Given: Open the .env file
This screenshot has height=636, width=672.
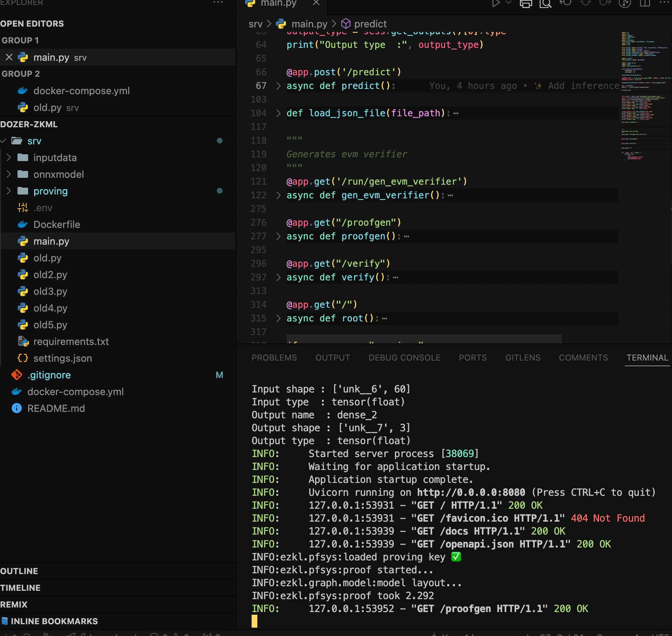Looking at the screenshot, I should (x=43, y=208).
